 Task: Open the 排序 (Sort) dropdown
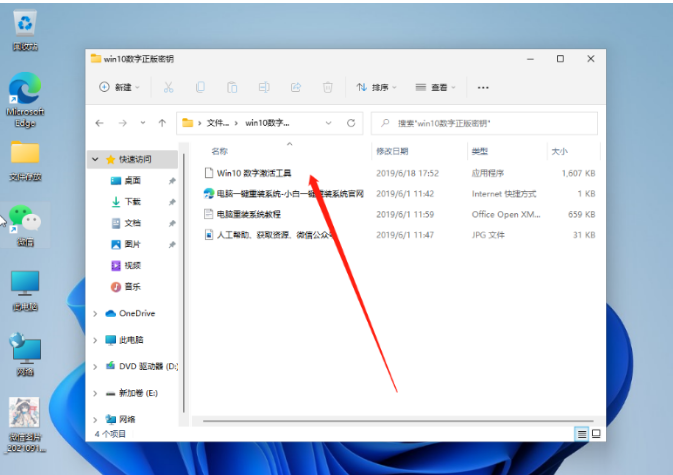click(376, 88)
